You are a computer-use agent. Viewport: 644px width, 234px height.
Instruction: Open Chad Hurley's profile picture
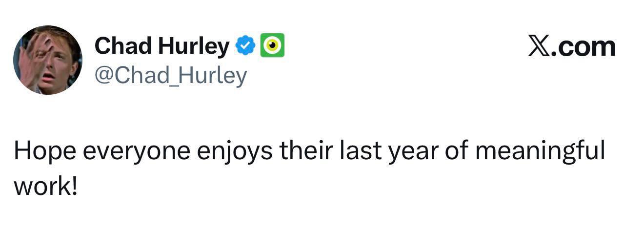[x=48, y=60]
